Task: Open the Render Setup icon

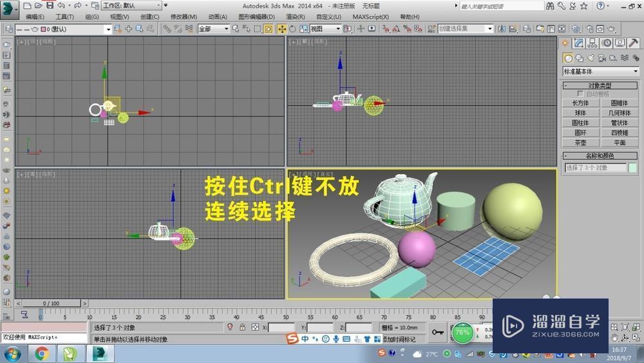Action: (590, 29)
